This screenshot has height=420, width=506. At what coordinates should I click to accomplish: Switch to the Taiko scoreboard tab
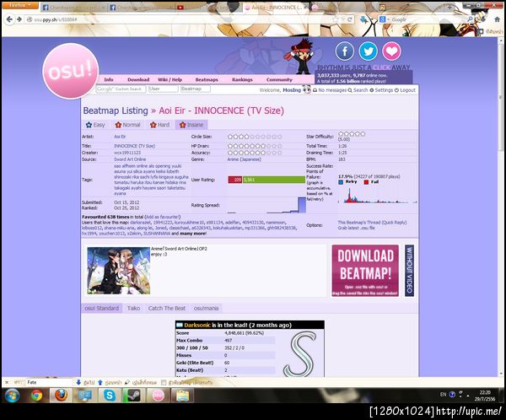click(133, 308)
